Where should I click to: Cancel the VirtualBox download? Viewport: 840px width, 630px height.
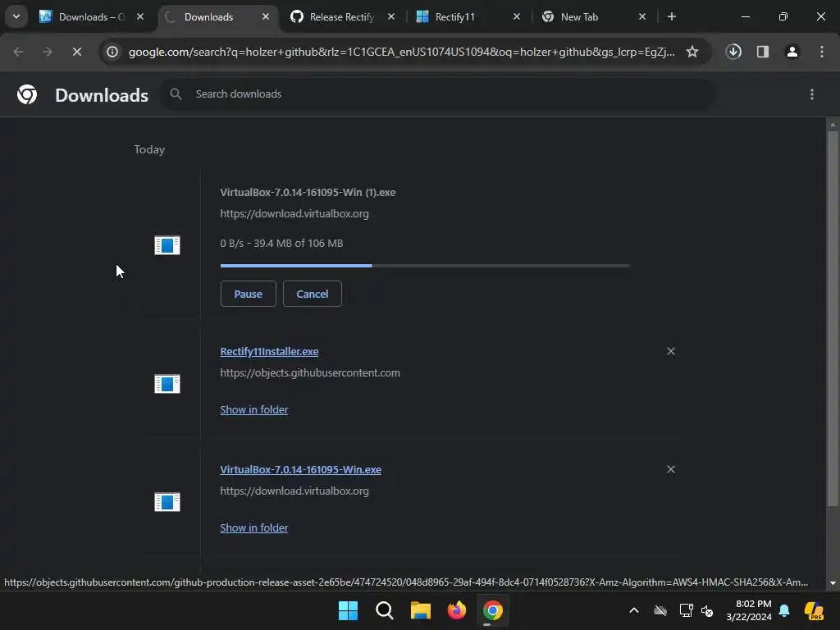point(313,294)
